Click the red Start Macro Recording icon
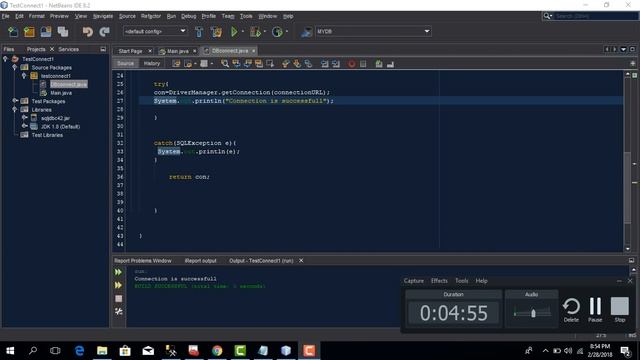 (x=351, y=64)
